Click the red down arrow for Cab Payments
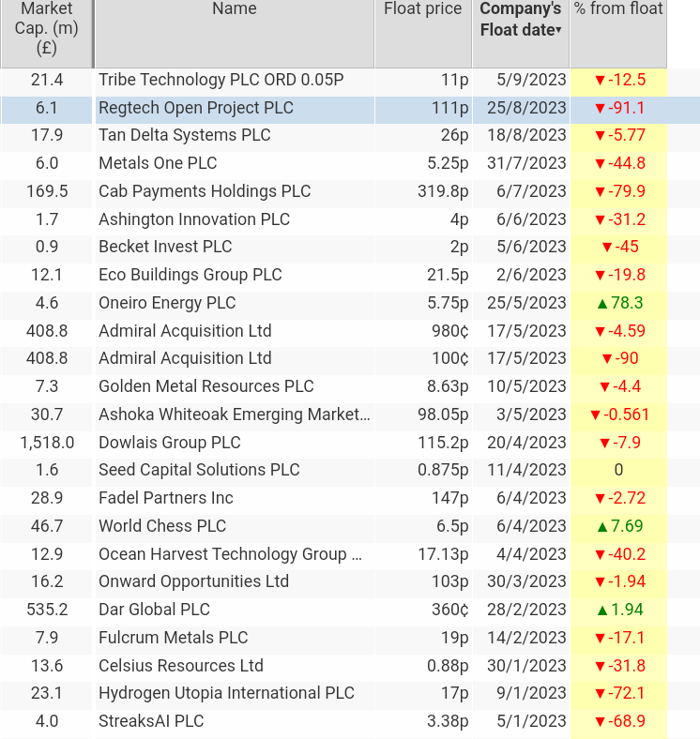700x739 pixels. coord(600,192)
